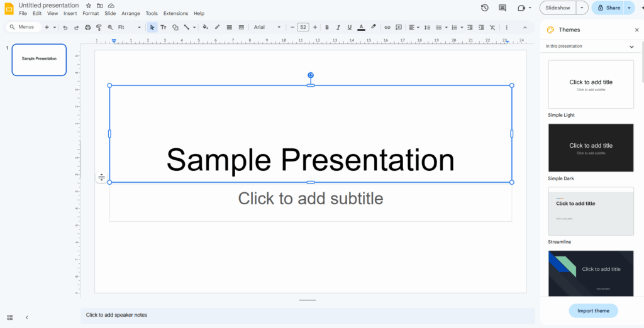Click the Fill color bucket icon
Screen dimensions: 644x328
pyautogui.click(x=206, y=28)
